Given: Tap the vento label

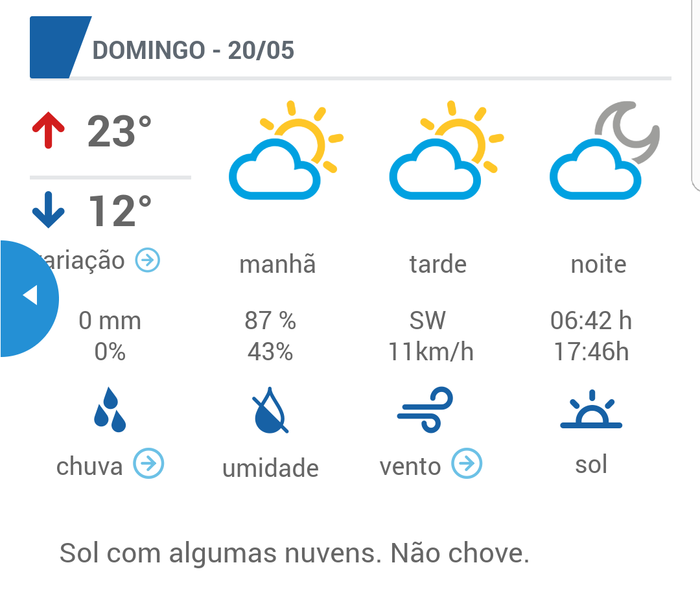Looking at the screenshot, I should pos(410,466).
